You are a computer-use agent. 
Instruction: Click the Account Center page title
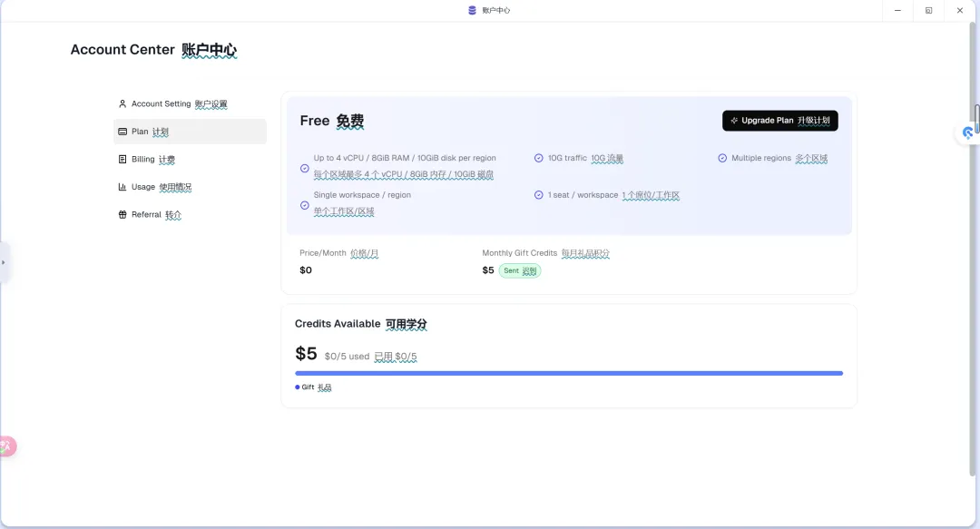coord(153,50)
